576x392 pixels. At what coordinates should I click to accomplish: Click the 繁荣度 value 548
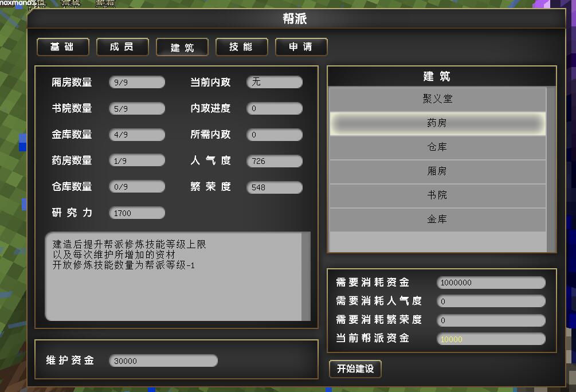point(275,187)
